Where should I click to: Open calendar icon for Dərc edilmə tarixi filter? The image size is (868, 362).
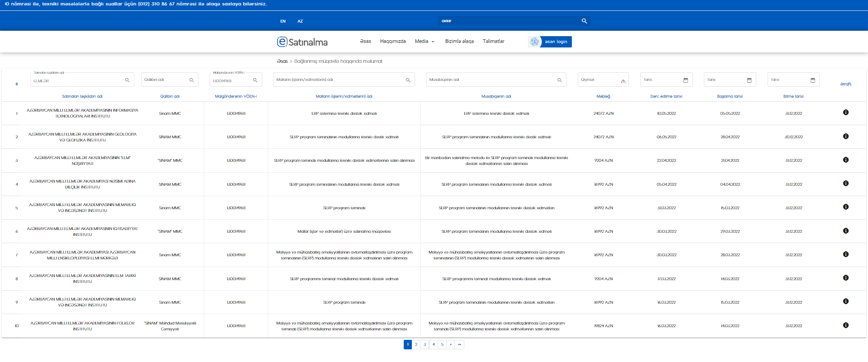point(686,80)
